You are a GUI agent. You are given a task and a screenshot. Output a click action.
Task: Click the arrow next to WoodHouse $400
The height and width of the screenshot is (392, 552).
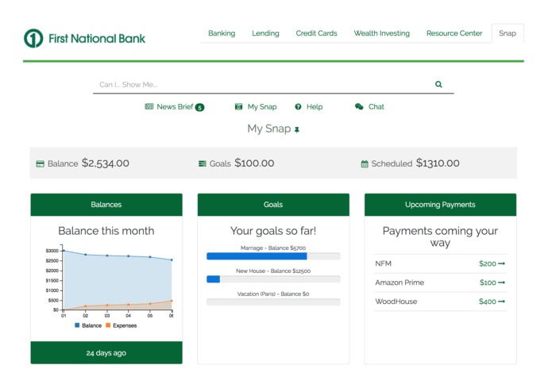(x=502, y=302)
